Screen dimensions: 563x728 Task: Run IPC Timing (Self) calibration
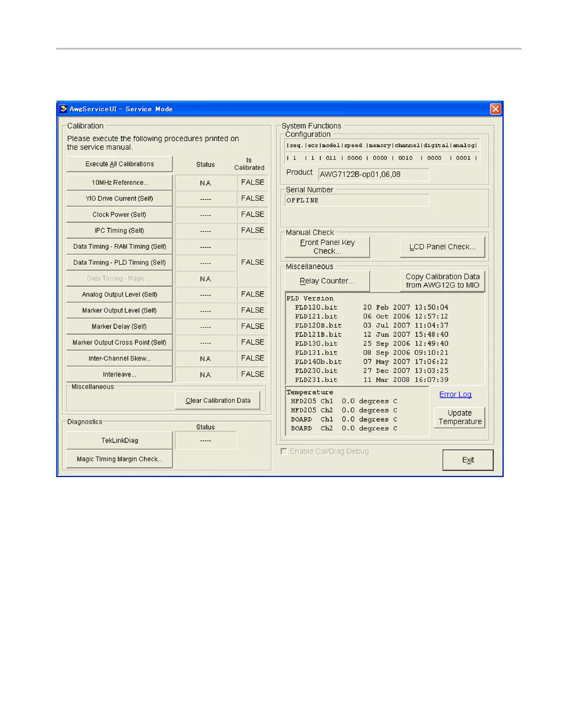click(120, 231)
